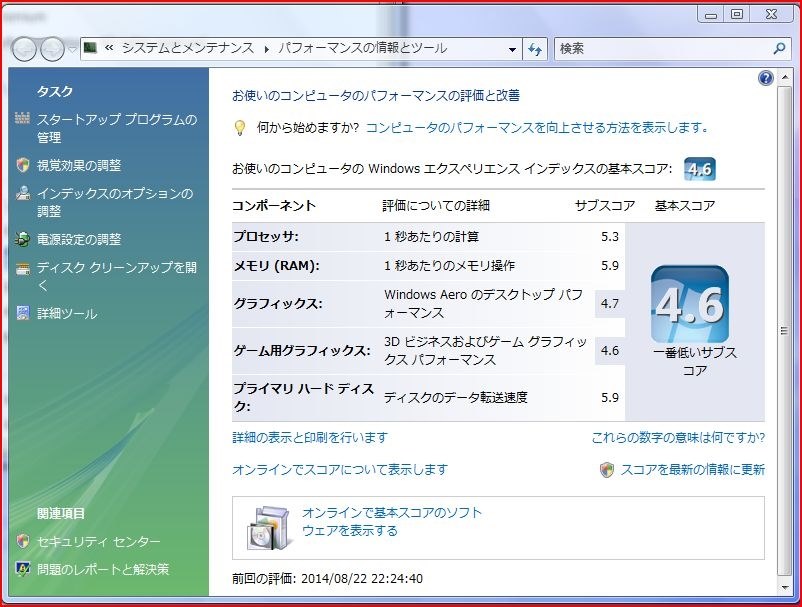Viewport: 802px width, 607px height.
Task: Click the 評価についての詳細 column header
Action: (x=436, y=206)
